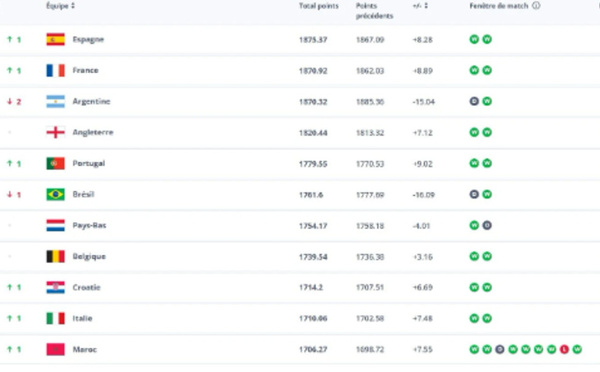The width and height of the screenshot is (600, 372).
Task: Open the Fenêtre de match info icon
Action: click(536, 6)
